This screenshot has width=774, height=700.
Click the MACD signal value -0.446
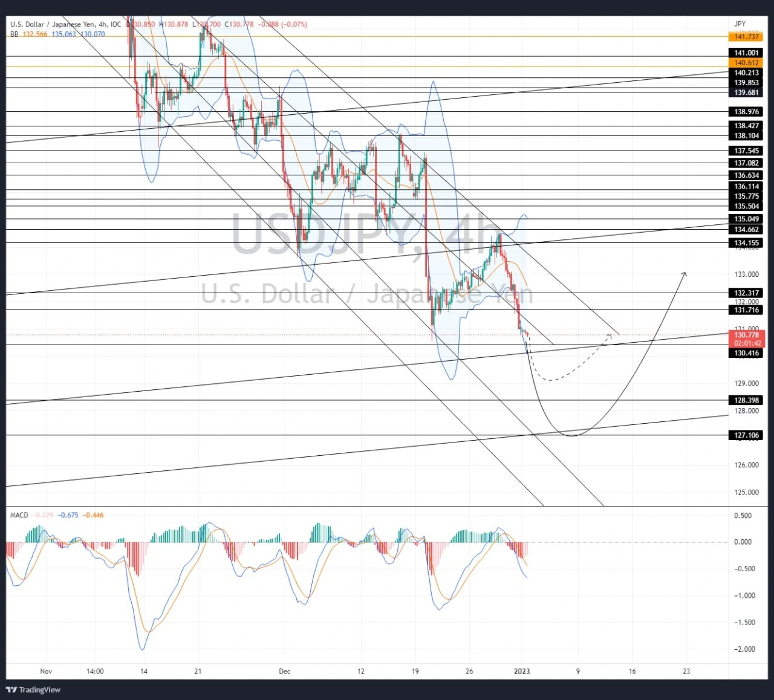(x=93, y=515)
